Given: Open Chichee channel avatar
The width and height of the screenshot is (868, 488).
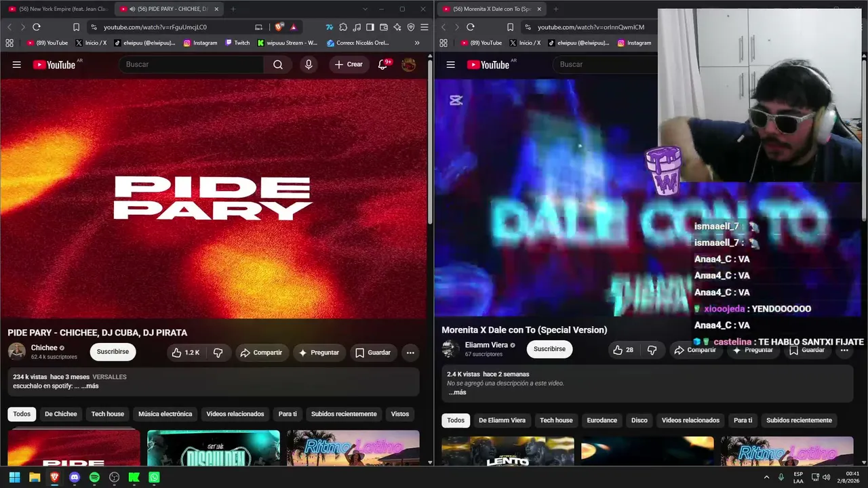Looking at the screenshot, I should (x=17, y=351).
